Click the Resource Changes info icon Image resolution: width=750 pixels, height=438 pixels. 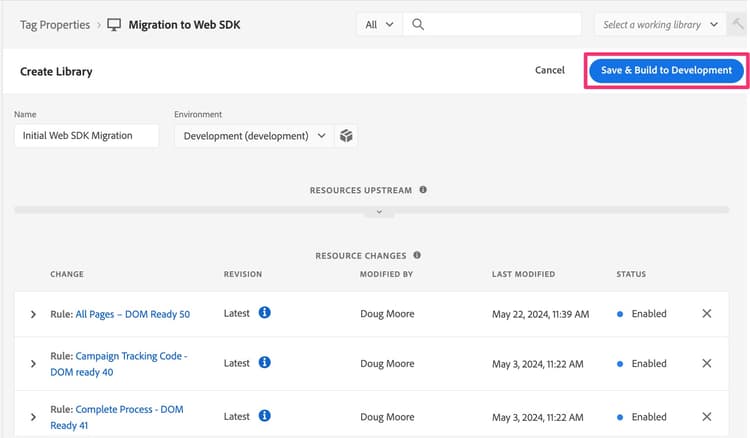pos(416,255)
